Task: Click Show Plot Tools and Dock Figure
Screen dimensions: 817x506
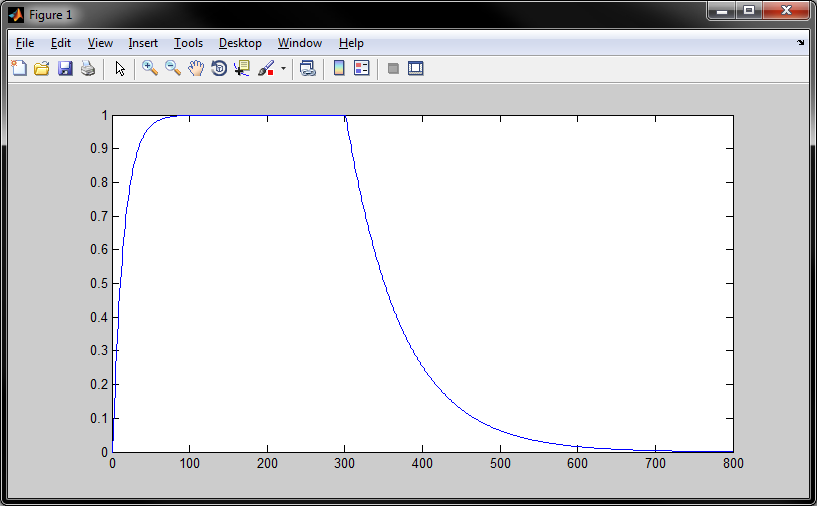Action: [x=416, y=69]
